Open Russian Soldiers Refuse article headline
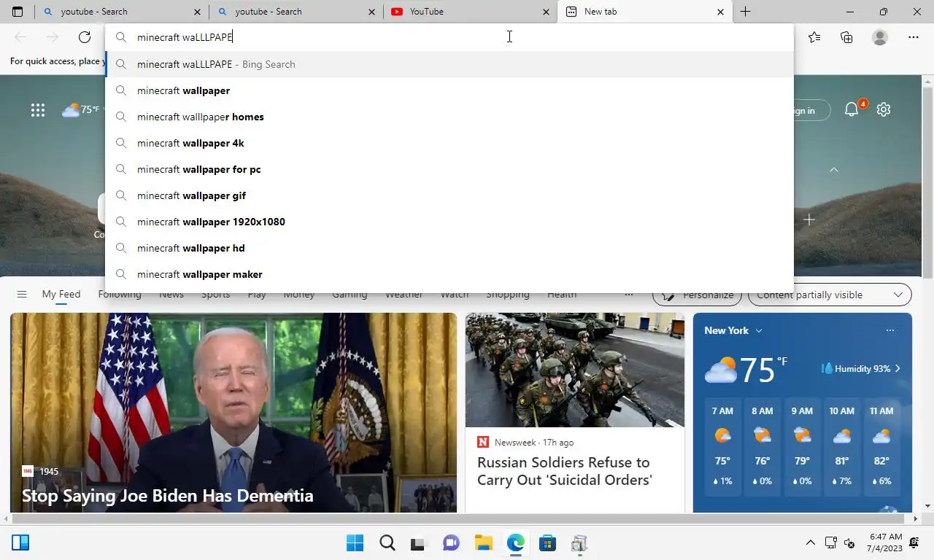 pos(565,471)
